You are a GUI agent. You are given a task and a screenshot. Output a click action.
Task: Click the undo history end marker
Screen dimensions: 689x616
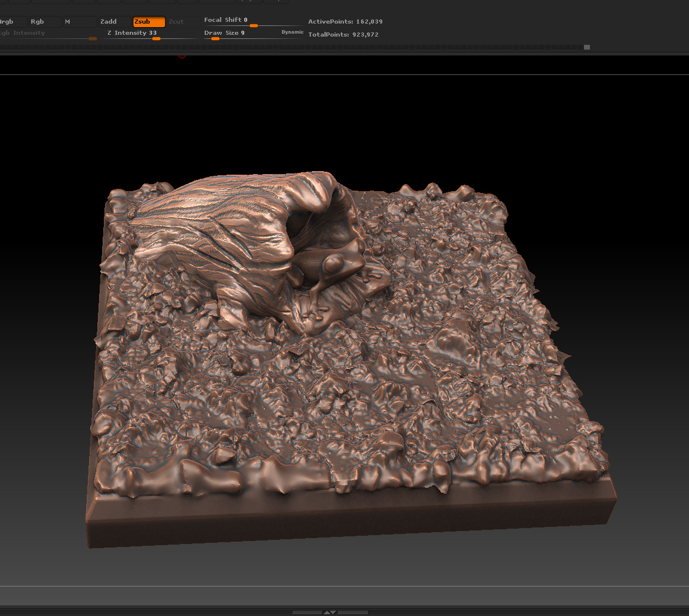[x=587, y=47]
